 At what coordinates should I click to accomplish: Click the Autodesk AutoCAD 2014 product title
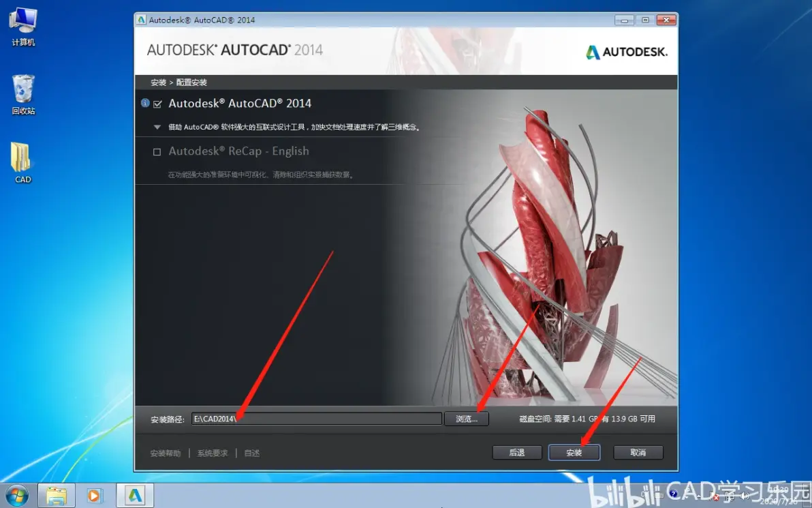tap(240, 104)
